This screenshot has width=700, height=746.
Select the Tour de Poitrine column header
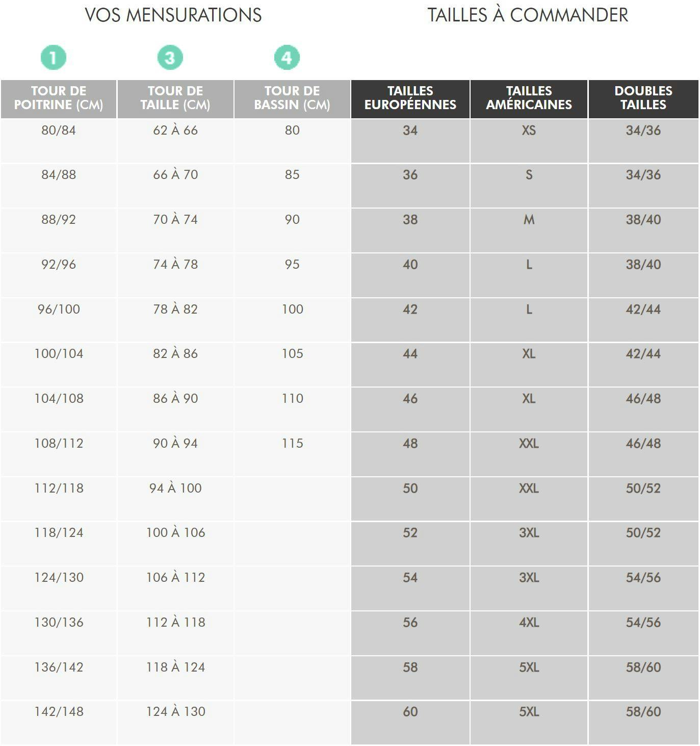[59, 99]
